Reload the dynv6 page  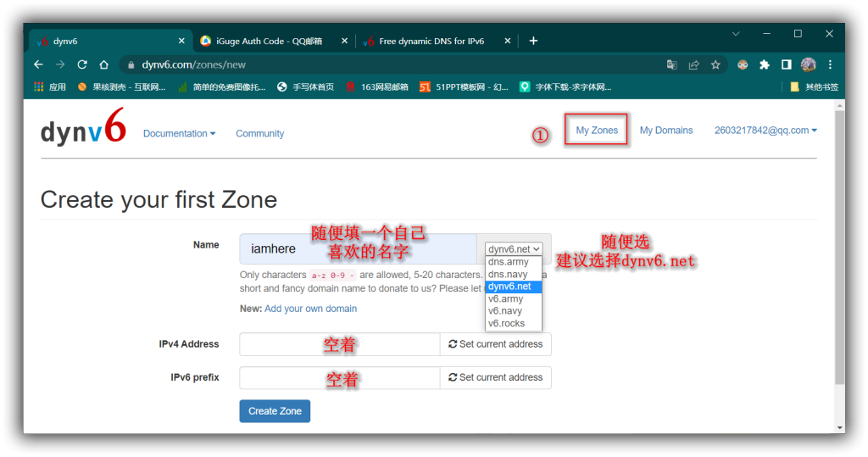coord(82,64)
